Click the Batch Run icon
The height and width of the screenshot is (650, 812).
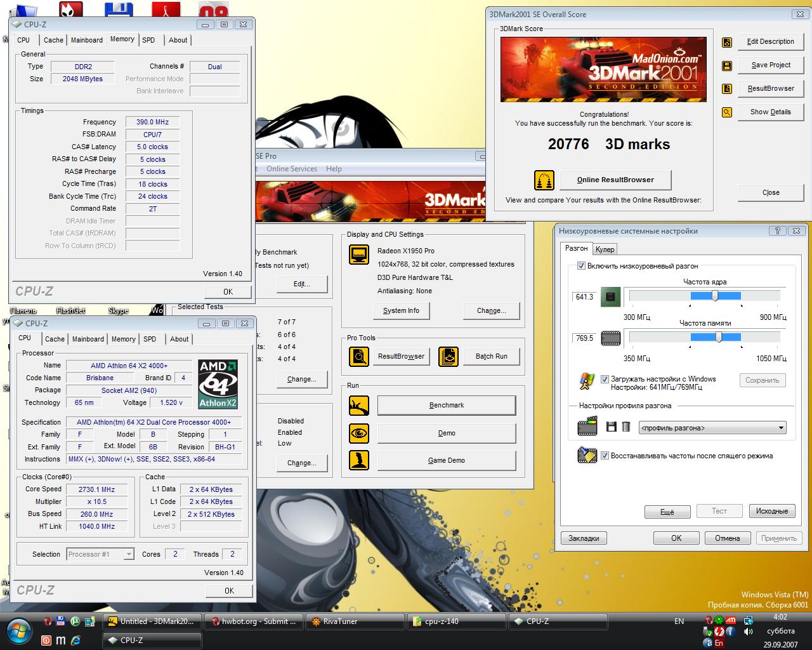click(449, 356)
